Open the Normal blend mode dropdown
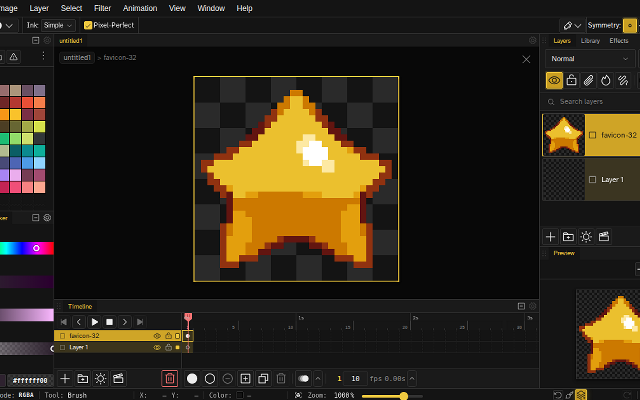The height and width of the screenshot is (400, 640). [x=590, y=59]
